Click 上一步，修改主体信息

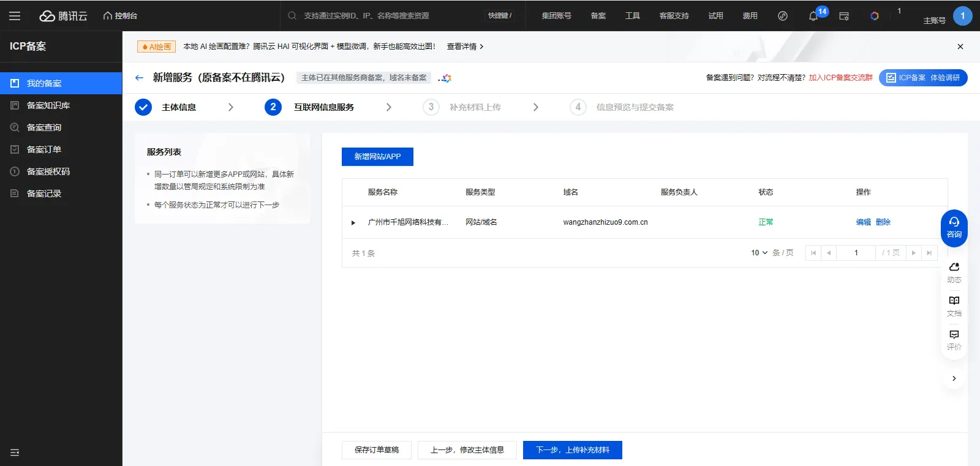467,450
